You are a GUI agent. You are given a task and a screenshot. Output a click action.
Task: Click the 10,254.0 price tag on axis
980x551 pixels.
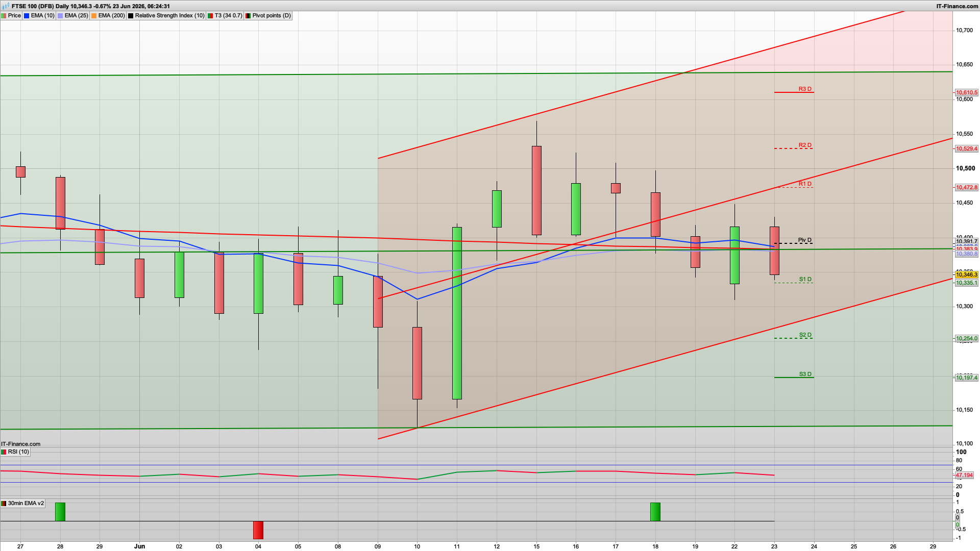967,339
